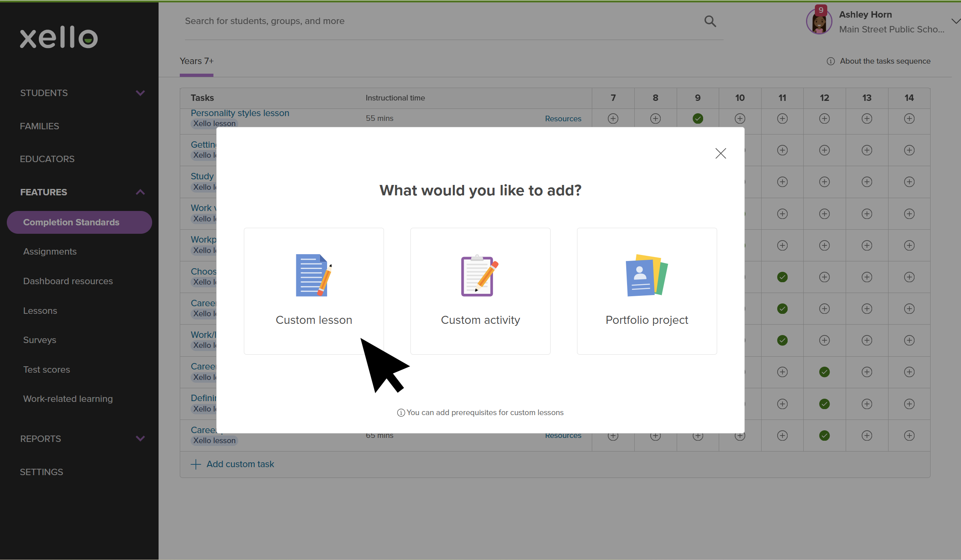Add Personality styles lesson to year 7
961x560 pixels.
(x=613, y=118)
